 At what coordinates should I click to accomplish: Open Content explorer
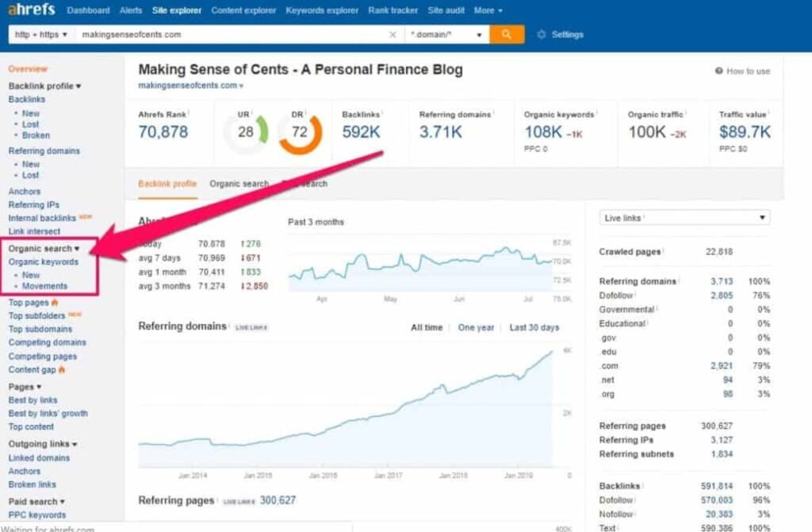pos(243,10)
